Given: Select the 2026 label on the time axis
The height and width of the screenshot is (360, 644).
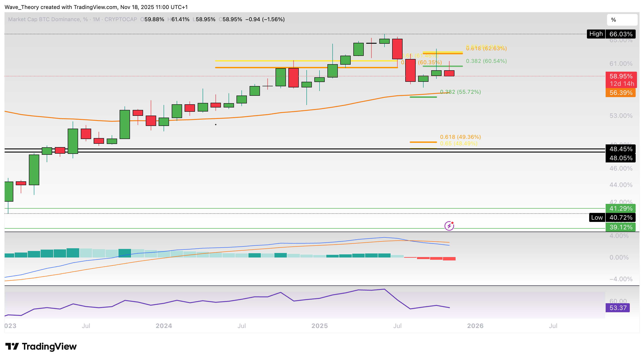Looking at the screenshot, I should pos(476,326).
